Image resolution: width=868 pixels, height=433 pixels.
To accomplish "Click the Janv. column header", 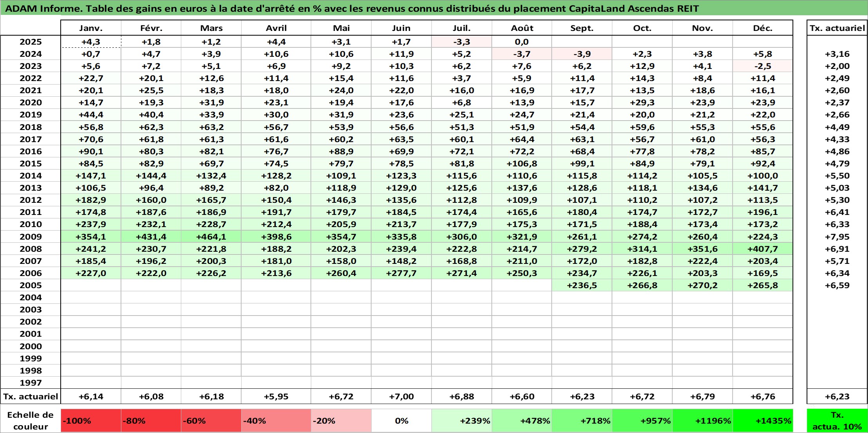I will [91, 28].
